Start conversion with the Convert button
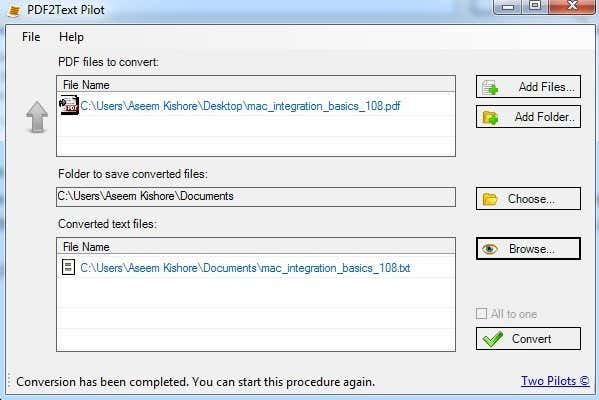This screenshot has height=400, width=599. click(x=528, y=338)
